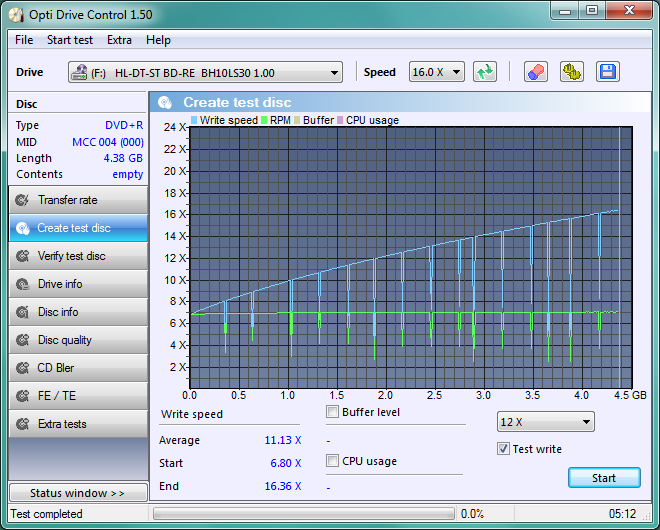
Task: Open the Drive info section
Action: [x=78, y=284]
